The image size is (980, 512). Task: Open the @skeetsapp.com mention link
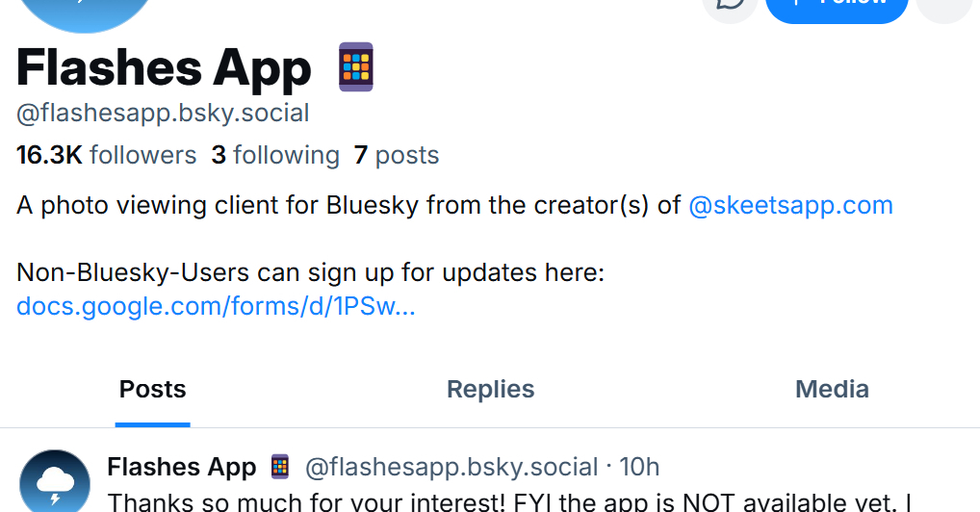pyautogui.click(x=790, y=205)
